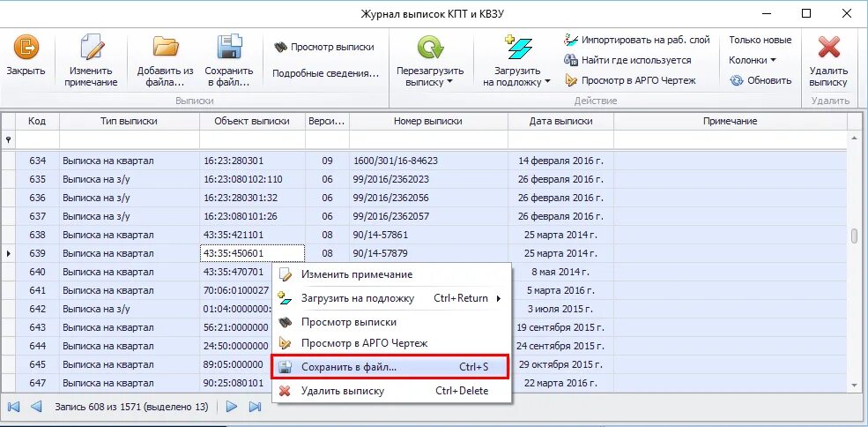Toggle the Только новые filter

pyautogui.click(x=760, y=40)
